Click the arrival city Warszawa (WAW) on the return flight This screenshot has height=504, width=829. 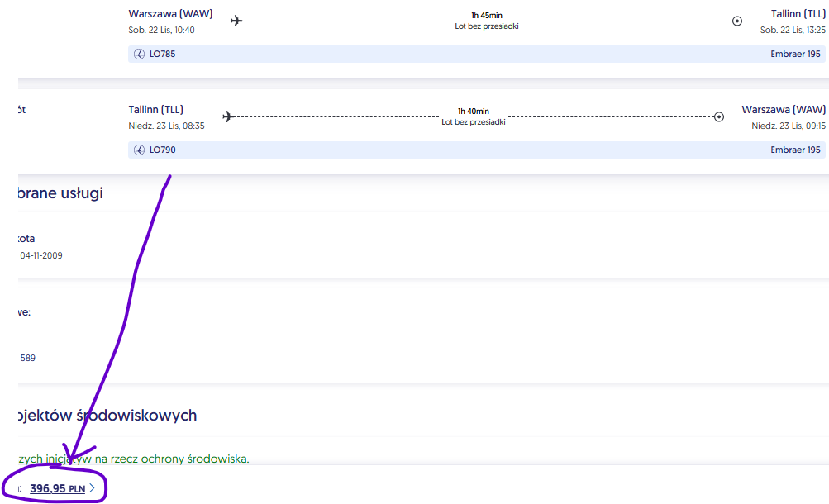tap(784, 109)
